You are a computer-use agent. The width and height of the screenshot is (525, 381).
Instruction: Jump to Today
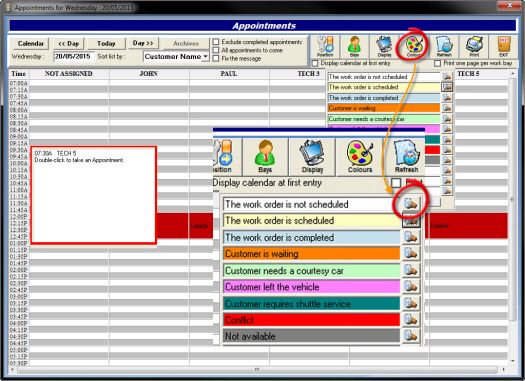(x=106, y=44)
